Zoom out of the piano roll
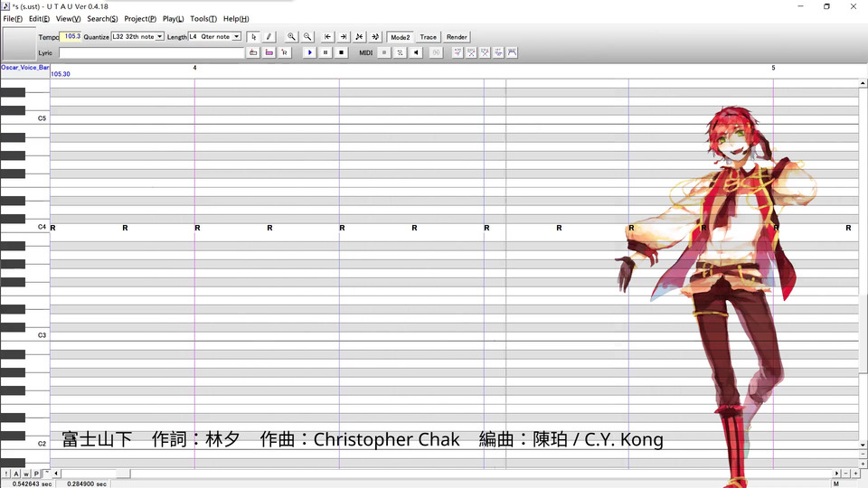 (307, 37)
